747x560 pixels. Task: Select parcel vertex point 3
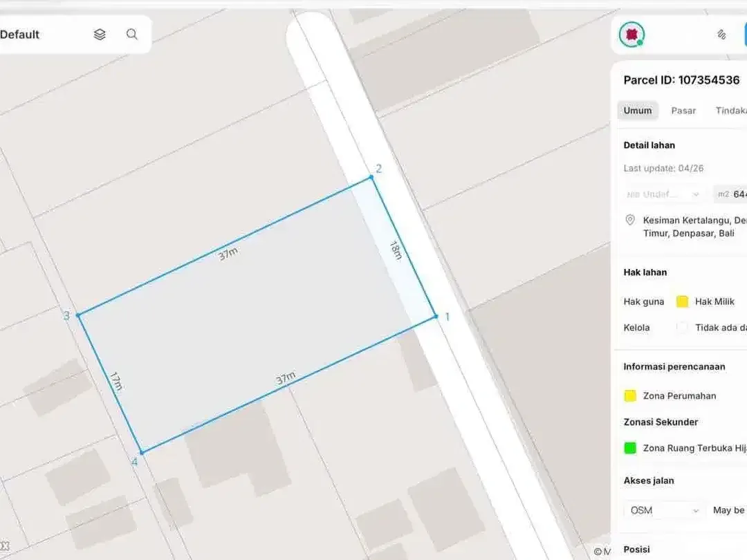click(x=79, y=315)
